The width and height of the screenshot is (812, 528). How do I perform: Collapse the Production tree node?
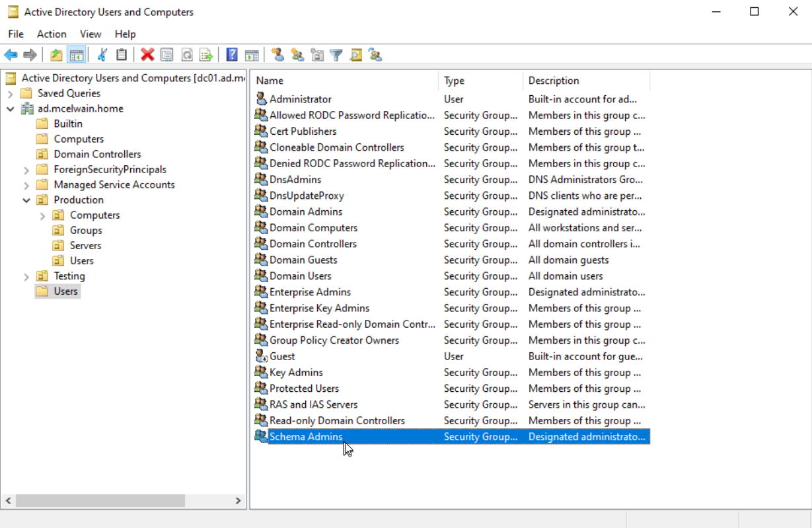pos(26,200)
